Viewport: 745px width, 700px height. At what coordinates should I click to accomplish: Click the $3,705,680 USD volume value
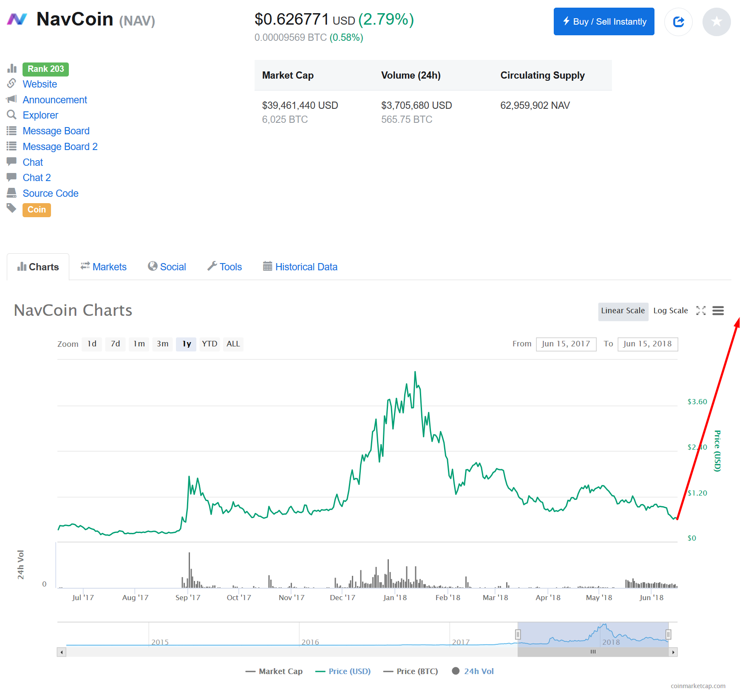(x=416, y=105)
